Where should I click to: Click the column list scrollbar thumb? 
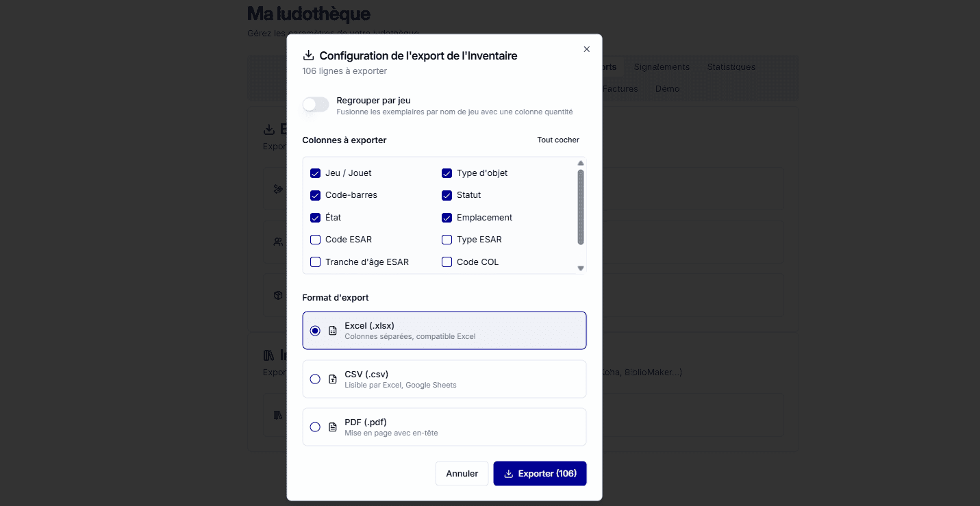pyautogui.click(x=581, y=207)
